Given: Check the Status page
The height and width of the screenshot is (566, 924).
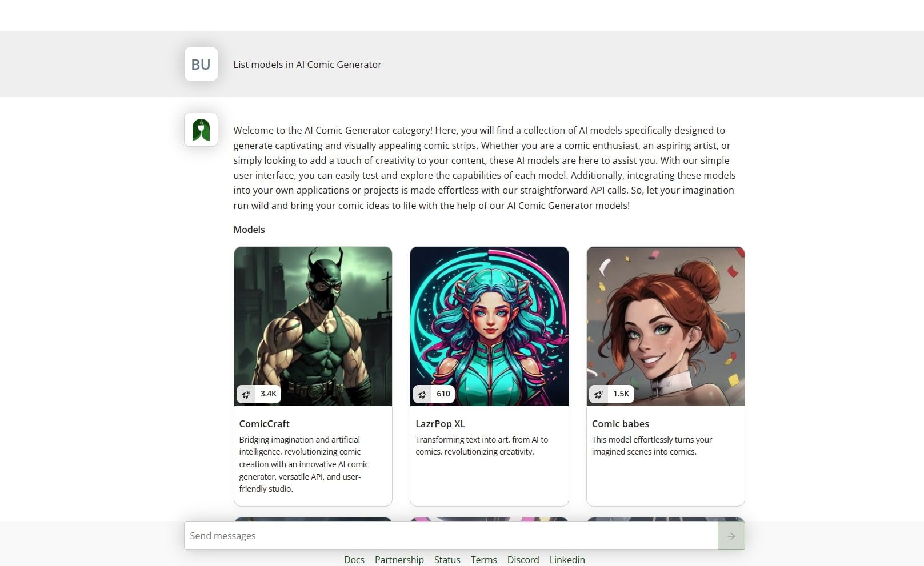Looking at the screenshot, I should pos(447,560).
